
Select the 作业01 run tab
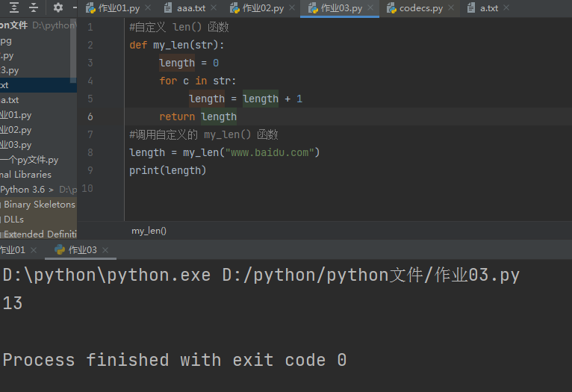(x=12, y=250)
